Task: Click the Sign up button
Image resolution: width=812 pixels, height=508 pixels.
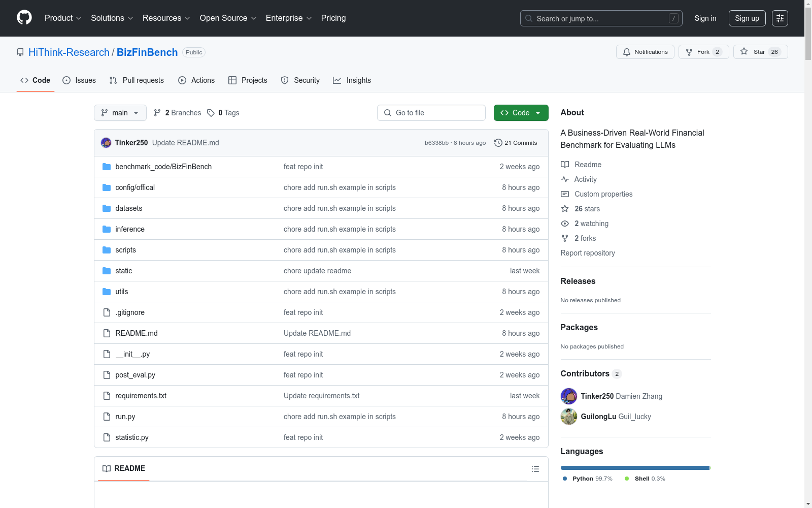Action: click(x=747, y=18)
